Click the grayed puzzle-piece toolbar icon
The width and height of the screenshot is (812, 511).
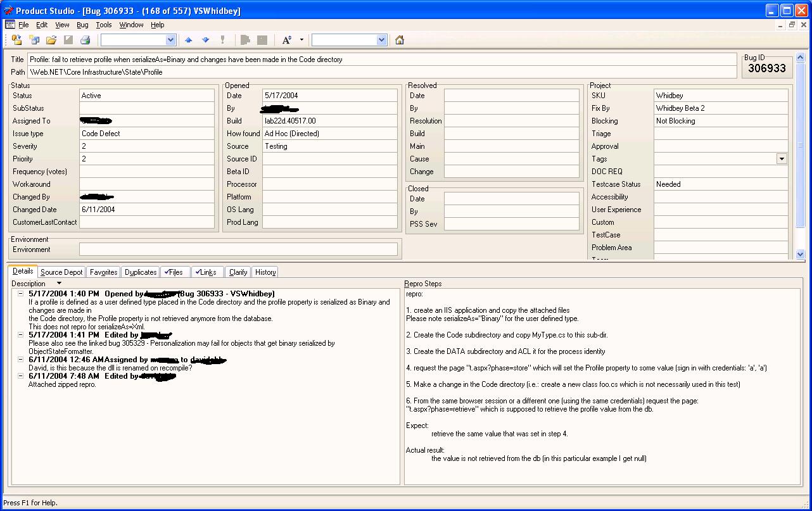(x=246, y=40)
